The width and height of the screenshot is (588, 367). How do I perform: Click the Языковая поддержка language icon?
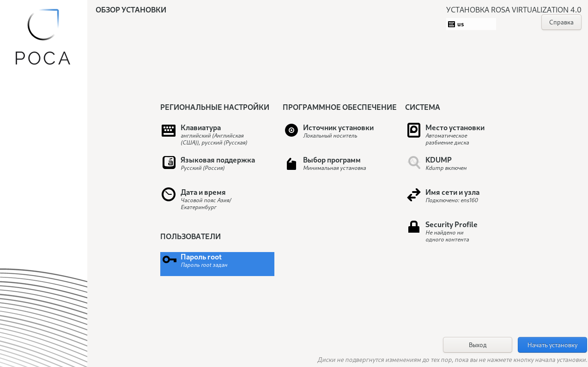pyautogui.click(x=169, y=162)
